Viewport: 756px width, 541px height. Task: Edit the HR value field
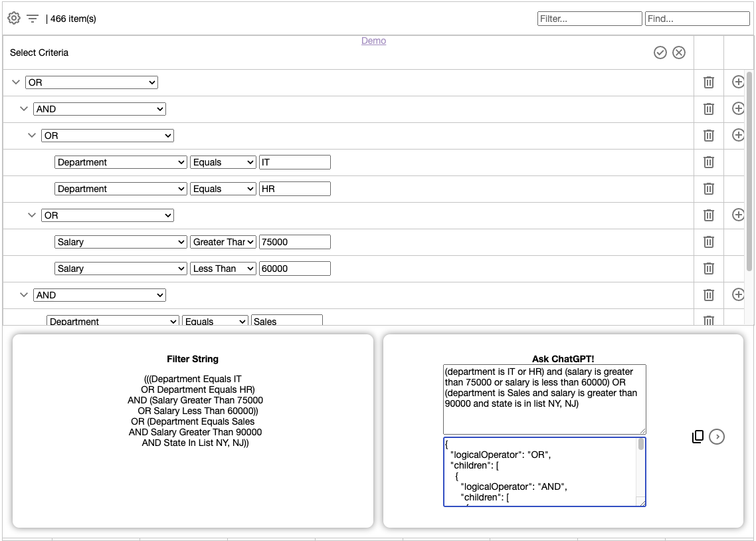(x=294, y=189)
